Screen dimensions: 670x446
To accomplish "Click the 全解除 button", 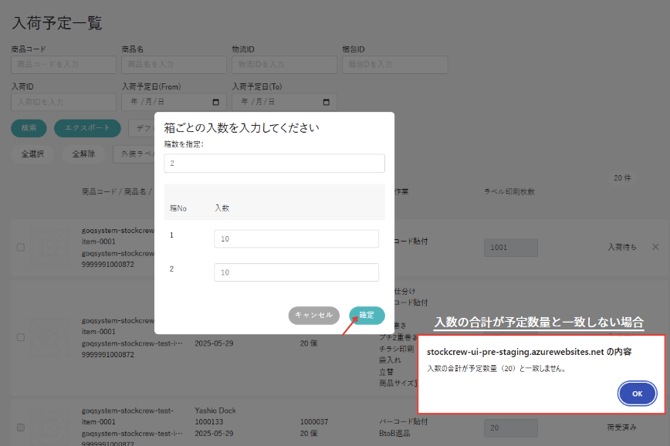I will click(x=83, y=155).
